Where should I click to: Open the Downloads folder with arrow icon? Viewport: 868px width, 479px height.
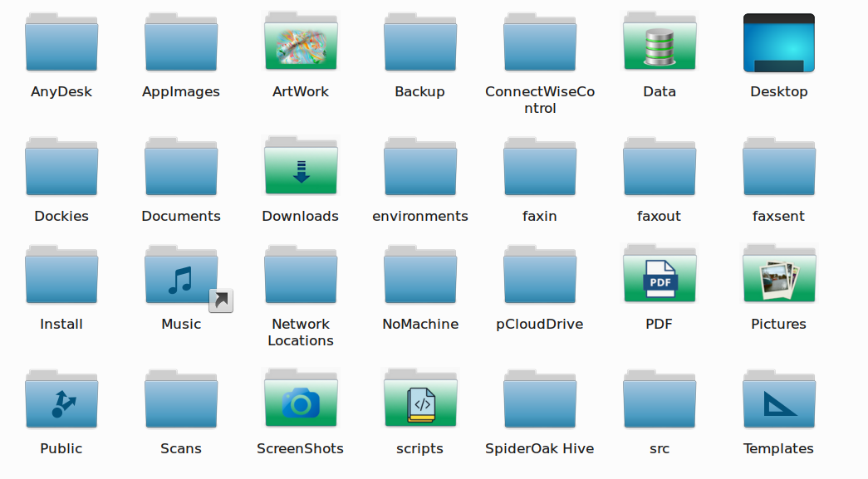(301, 167)
